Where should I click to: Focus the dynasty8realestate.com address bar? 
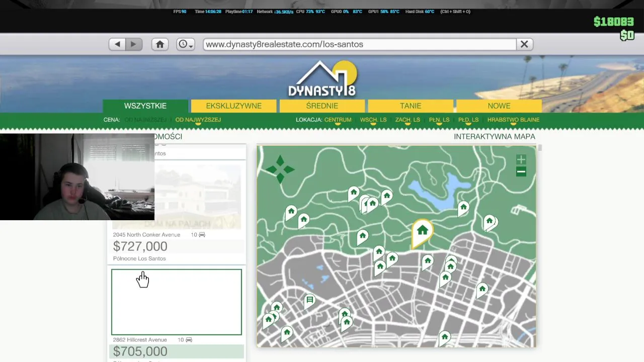coord(360,44)
